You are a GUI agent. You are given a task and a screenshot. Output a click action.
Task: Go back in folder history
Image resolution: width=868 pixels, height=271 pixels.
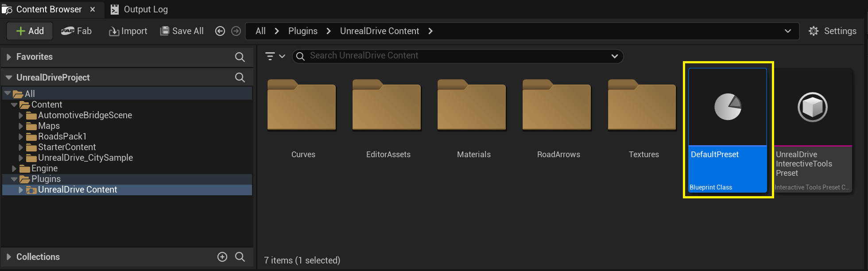(x=220, y=31)
